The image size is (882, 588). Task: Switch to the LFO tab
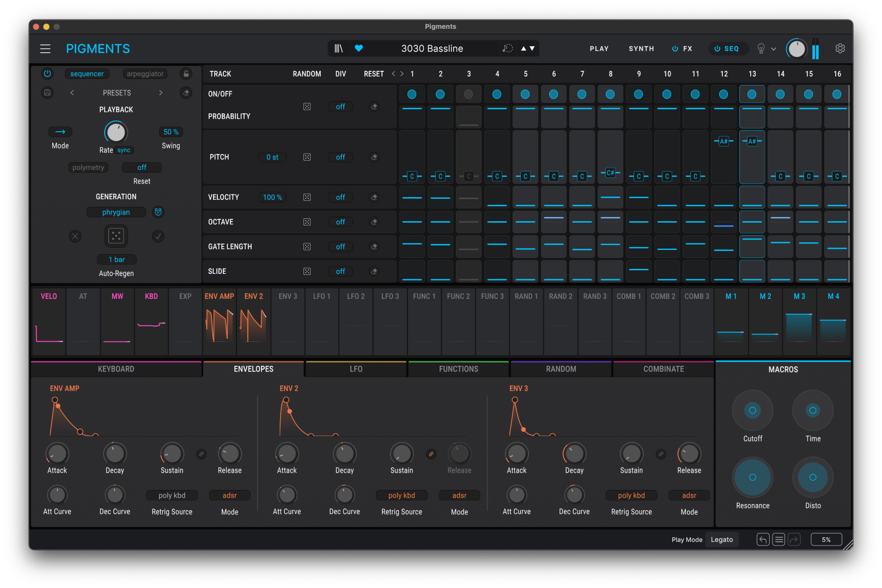[x=356, y=369]
